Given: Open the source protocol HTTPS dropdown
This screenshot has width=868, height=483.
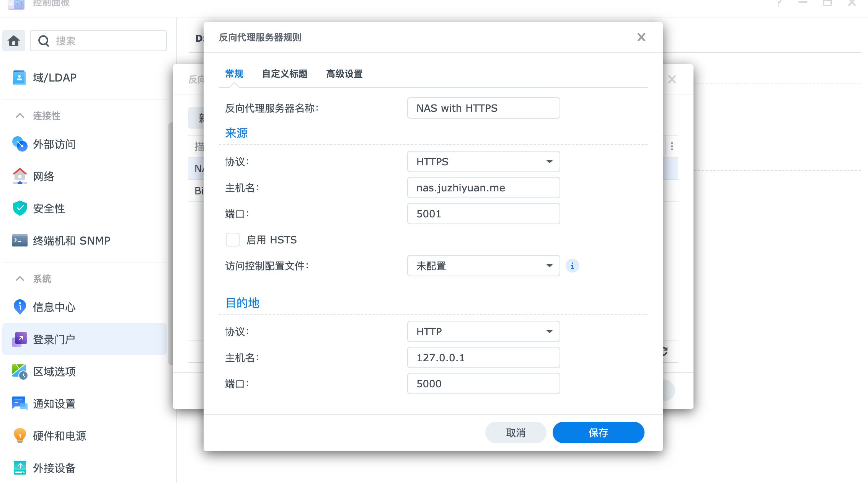Looking at the screenshot, I should pyautogui.click(x=483, y=162).
